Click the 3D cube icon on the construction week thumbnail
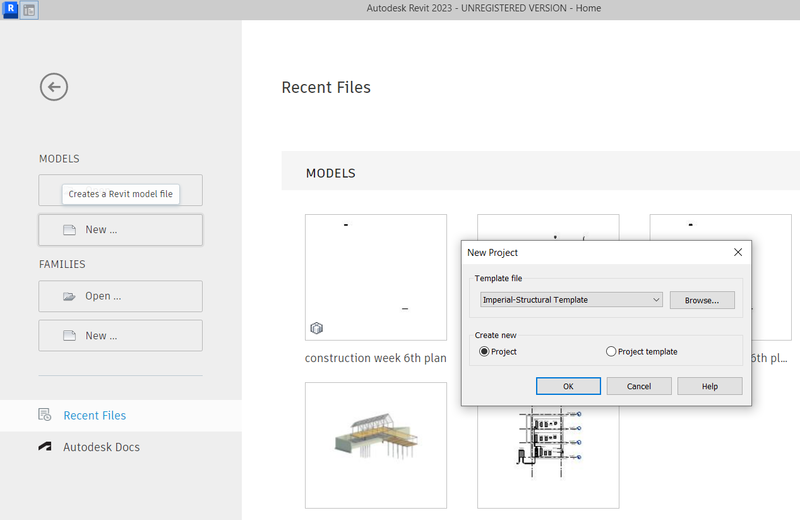The image size is (800, 520). 316,328
